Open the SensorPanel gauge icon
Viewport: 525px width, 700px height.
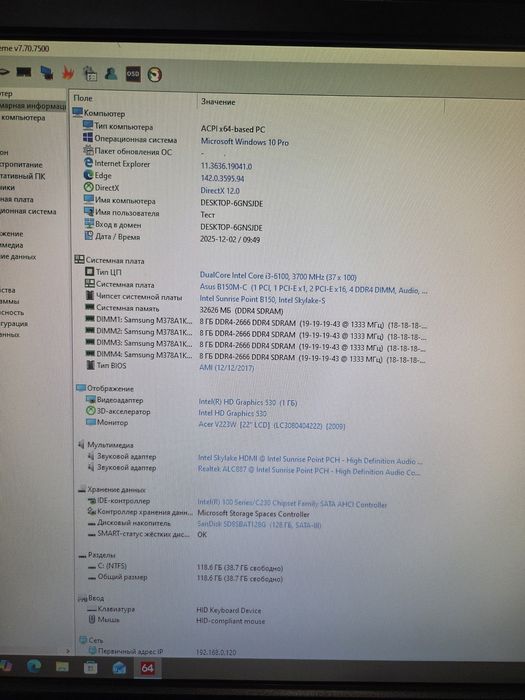pos(154,75)
